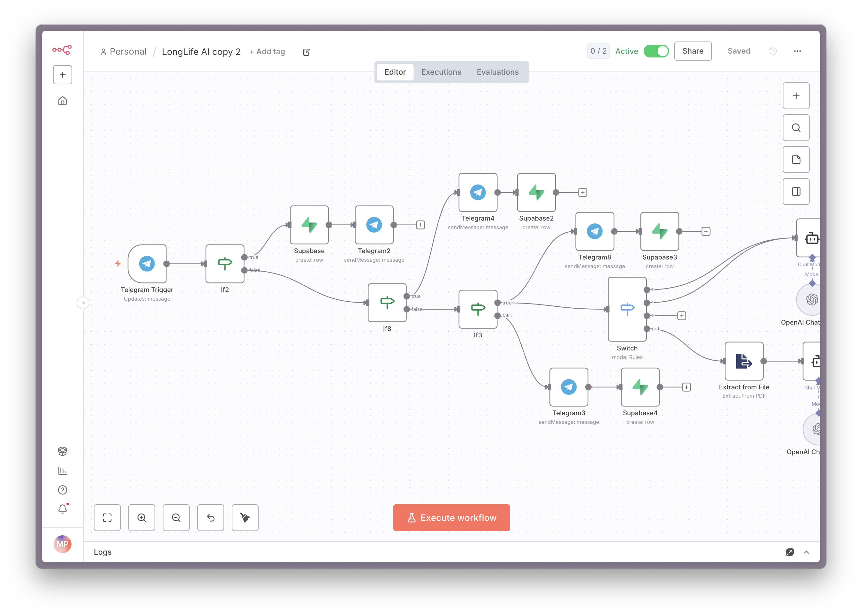Image resolution: width=862 pixels, height=616 pixels.
Task: Open the MP user avatar
Action: click(63, 544)
